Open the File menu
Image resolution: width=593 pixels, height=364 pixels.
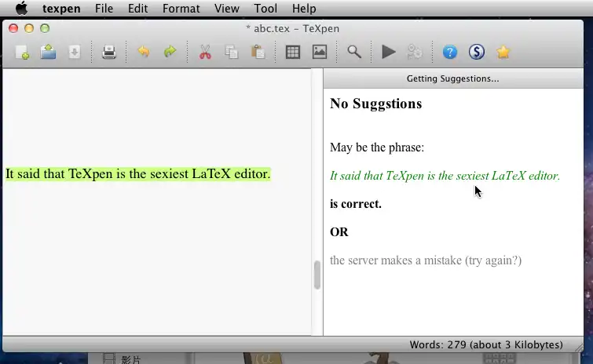point(104,9)
